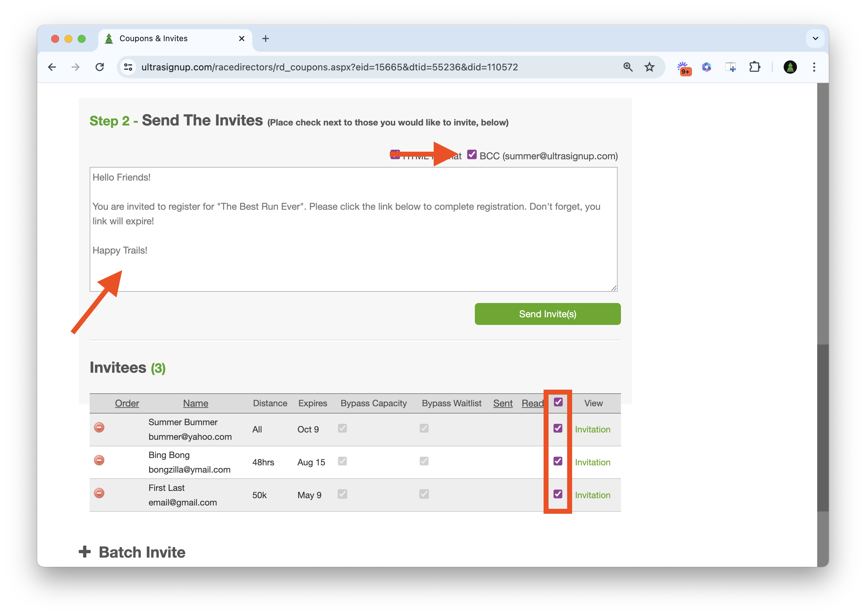Bookmark page with the star icon
This screenshot has height=616, width=866.
pos(649,67)
